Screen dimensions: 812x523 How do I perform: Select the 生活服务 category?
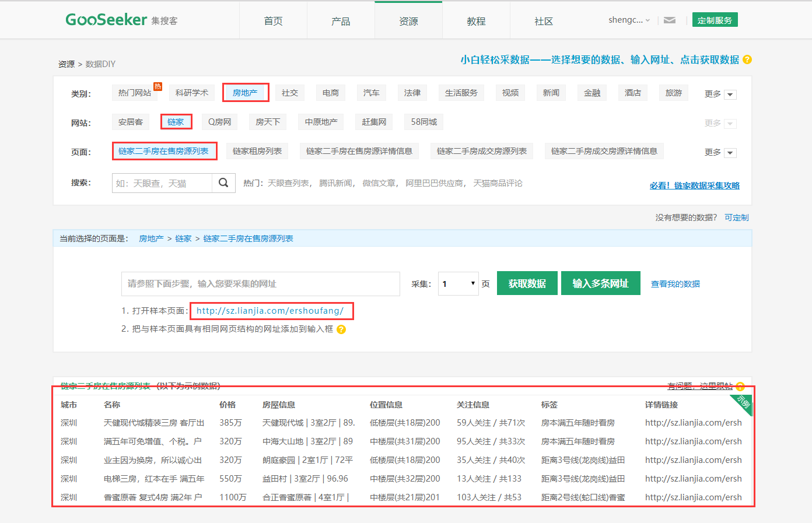click(x=461, y=93)
